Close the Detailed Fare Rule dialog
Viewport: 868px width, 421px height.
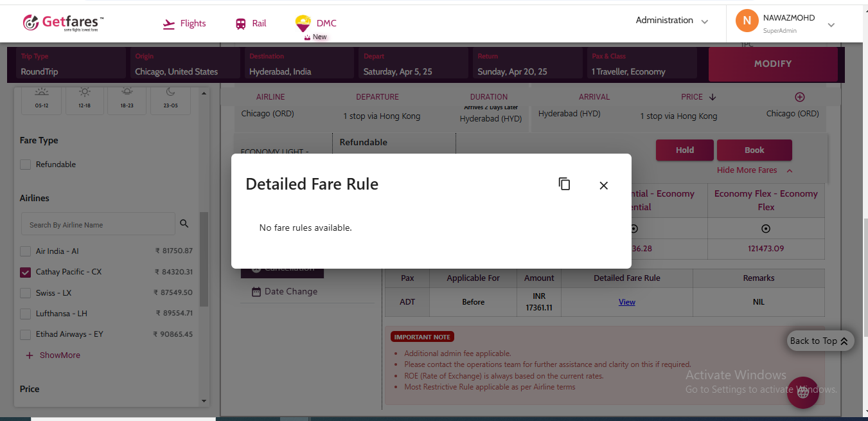[x=603, y=186]
